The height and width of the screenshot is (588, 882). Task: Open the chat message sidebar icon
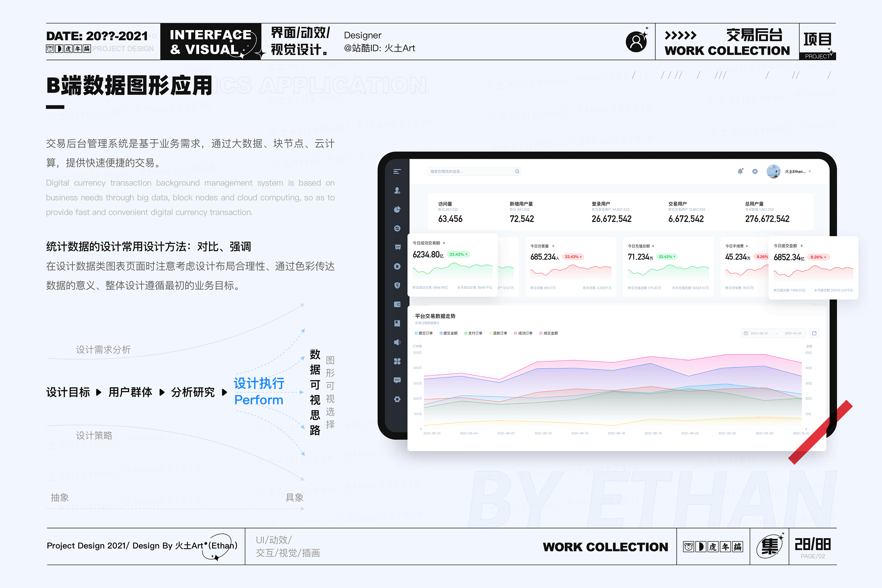pos(397,380)
